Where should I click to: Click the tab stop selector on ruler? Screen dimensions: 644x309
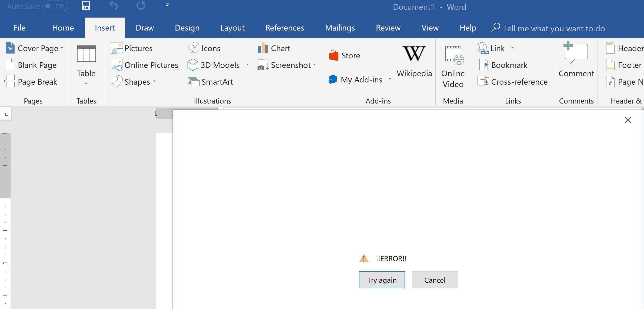pos(6,114)
